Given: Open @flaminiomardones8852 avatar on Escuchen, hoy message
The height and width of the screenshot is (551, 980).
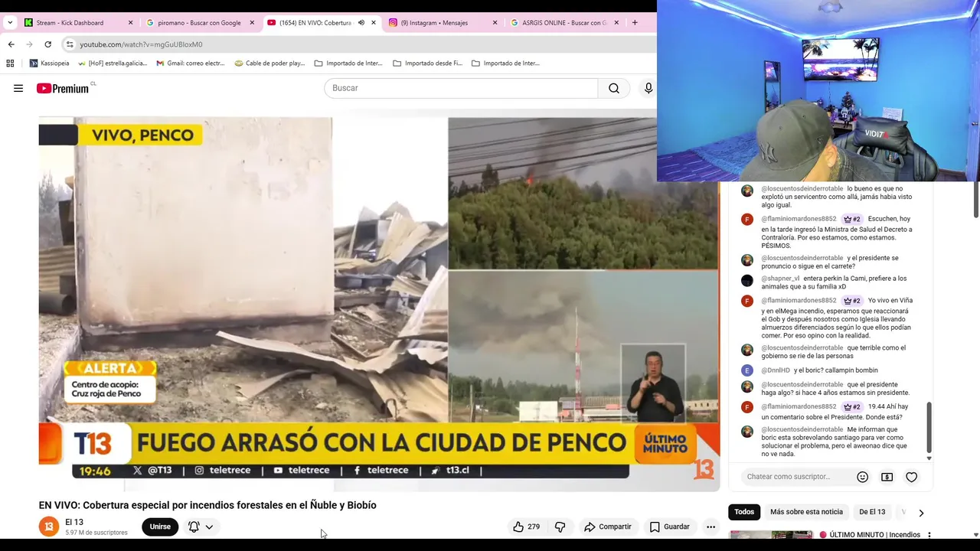Looking at the screenshot, I should pos(747,220).
